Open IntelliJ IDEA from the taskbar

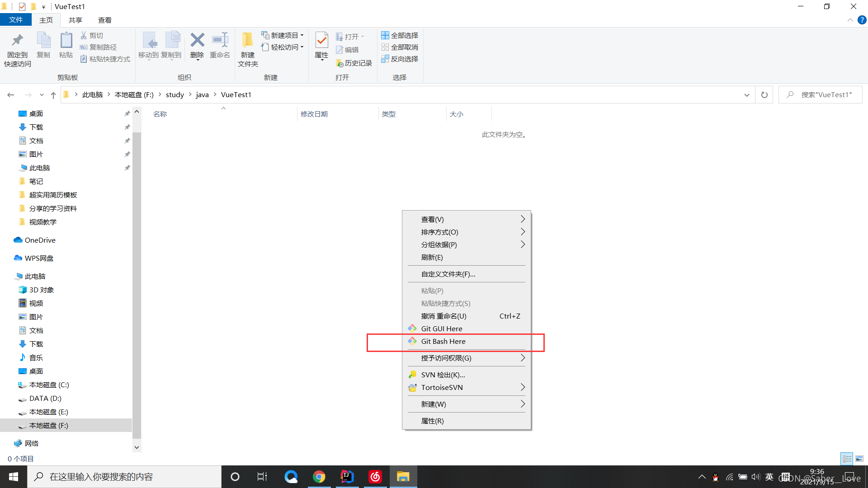coord(347,477)
